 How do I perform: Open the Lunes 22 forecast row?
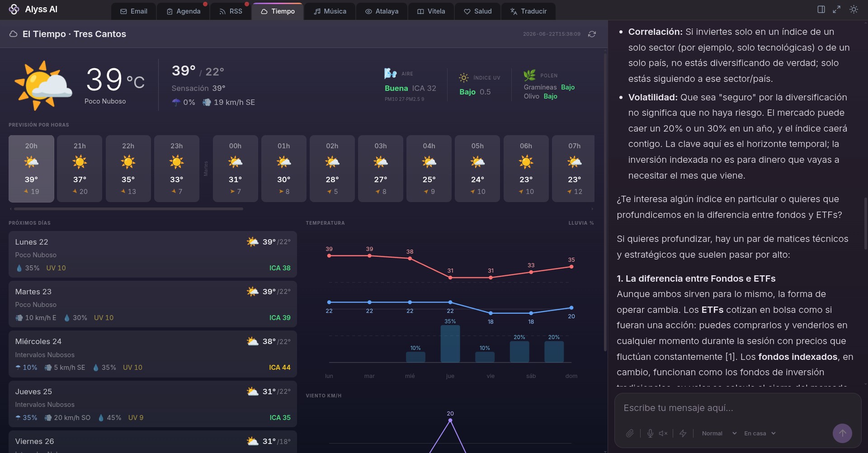(153, 254)
